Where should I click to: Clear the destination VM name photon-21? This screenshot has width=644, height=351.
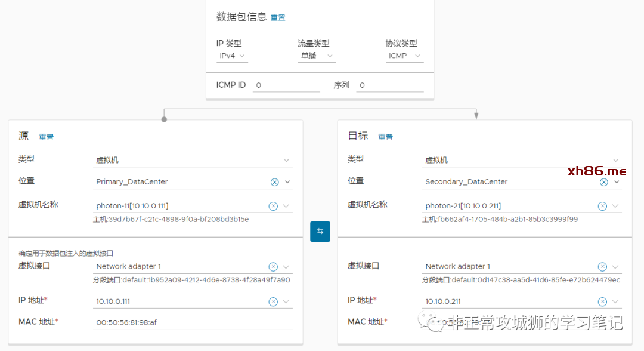(602, 206)
